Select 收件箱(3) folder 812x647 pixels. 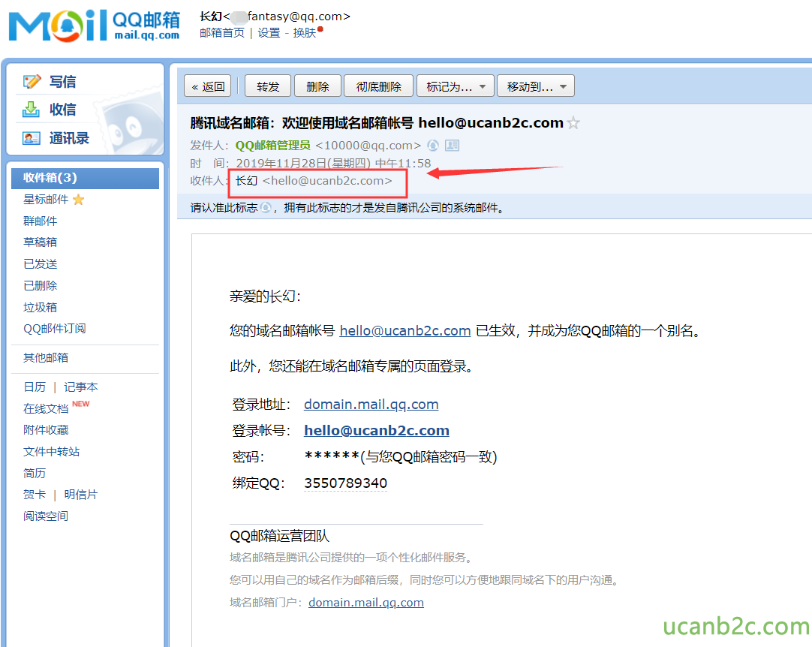coord(85,178)
